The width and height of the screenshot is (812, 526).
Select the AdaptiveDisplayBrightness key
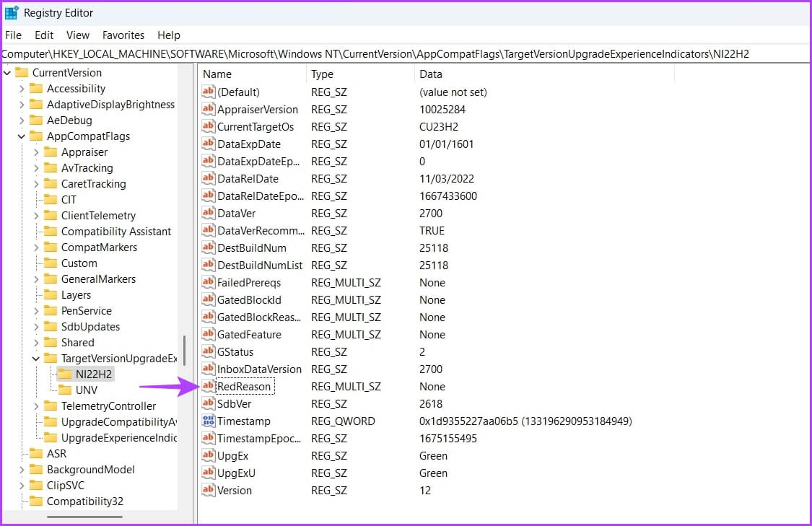pyautogui.click(x=111, y=105)
